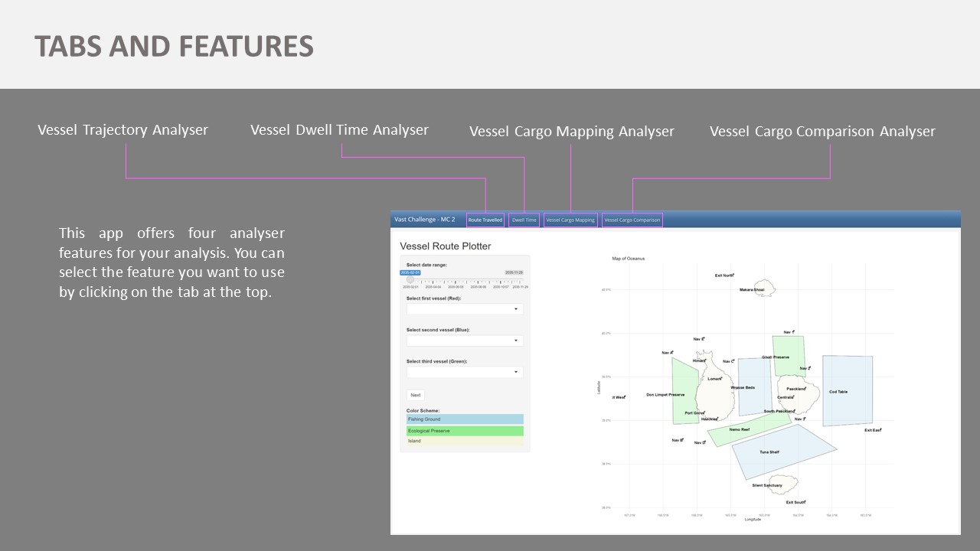Click the date range slider handle
The height and width of the screenshot is (551, 980).
[410, 279]
